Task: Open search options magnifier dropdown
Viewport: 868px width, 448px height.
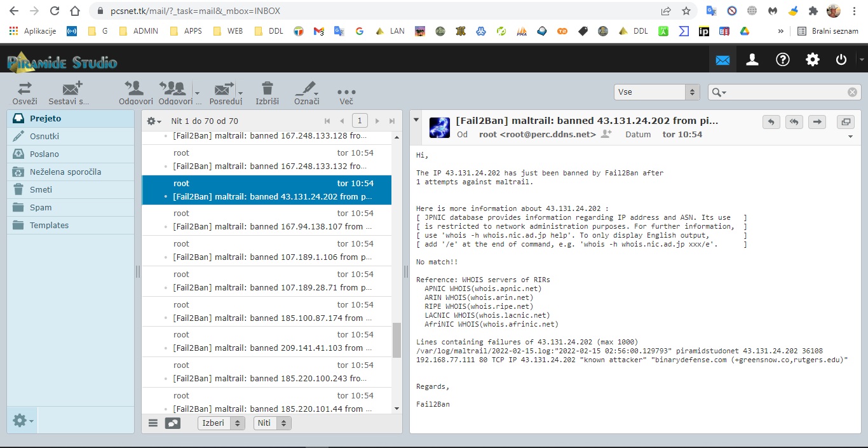Action: (x=719, y=92)
